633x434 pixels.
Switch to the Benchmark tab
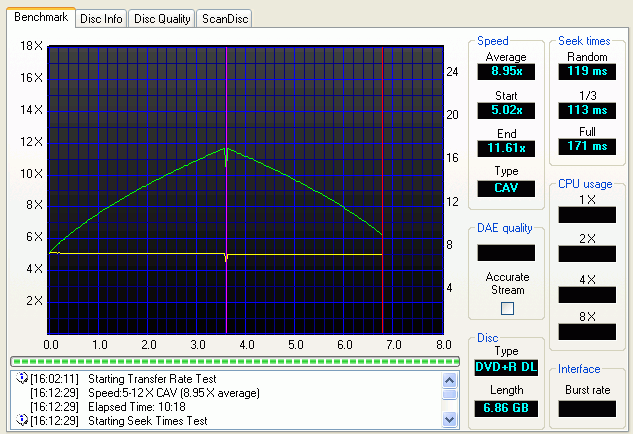click(41, 17)
